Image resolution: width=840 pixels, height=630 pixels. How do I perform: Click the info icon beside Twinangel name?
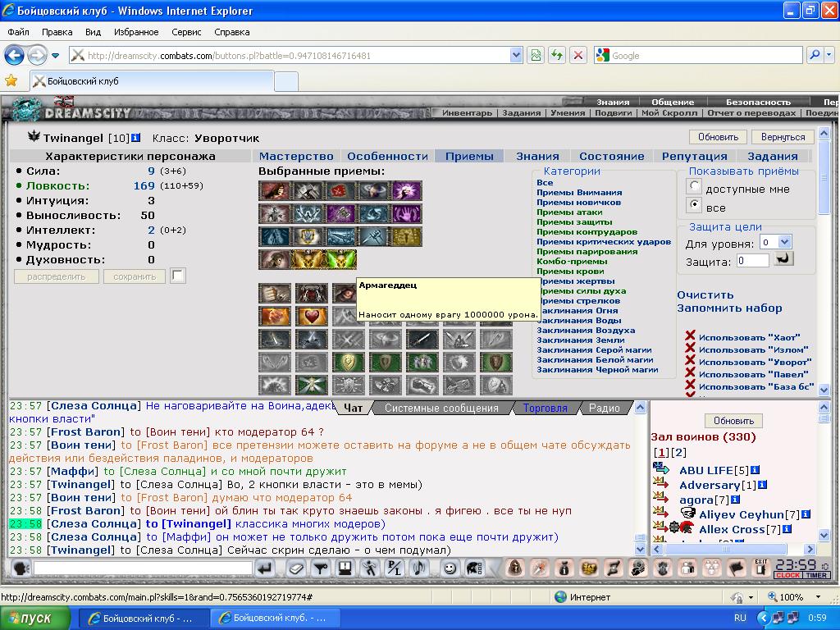(135, 138)
